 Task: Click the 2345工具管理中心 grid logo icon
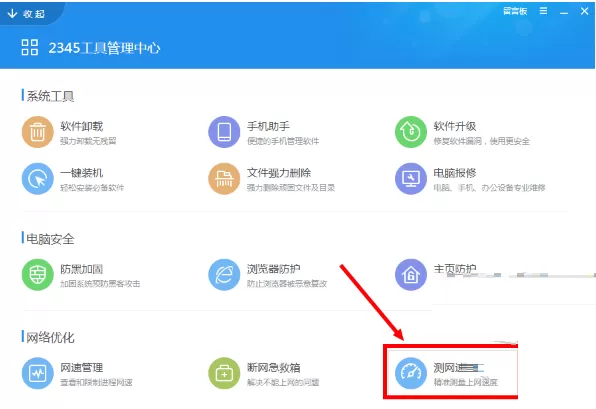(x=30, y=48)
